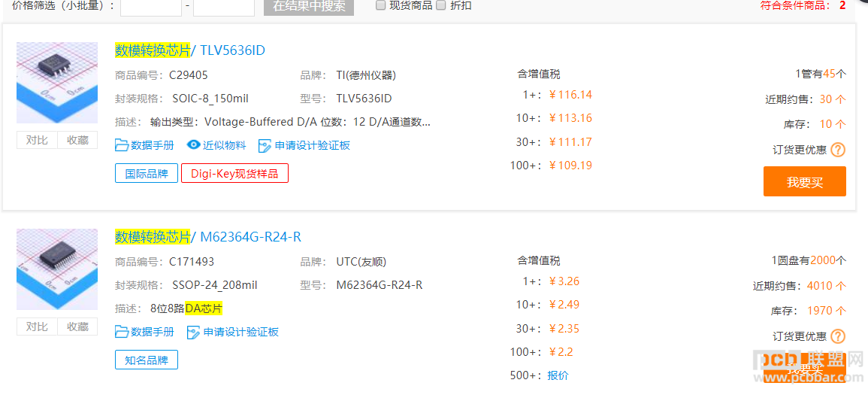Open the 数据手册 folder icon for TLV5636ID

click(121, 145)
